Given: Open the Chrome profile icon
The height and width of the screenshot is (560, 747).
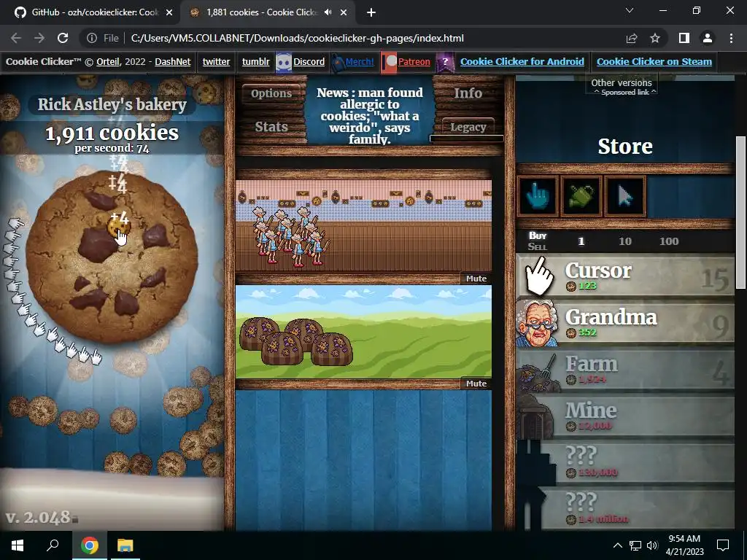Looking at the screenshot, I should coord(708,38).
